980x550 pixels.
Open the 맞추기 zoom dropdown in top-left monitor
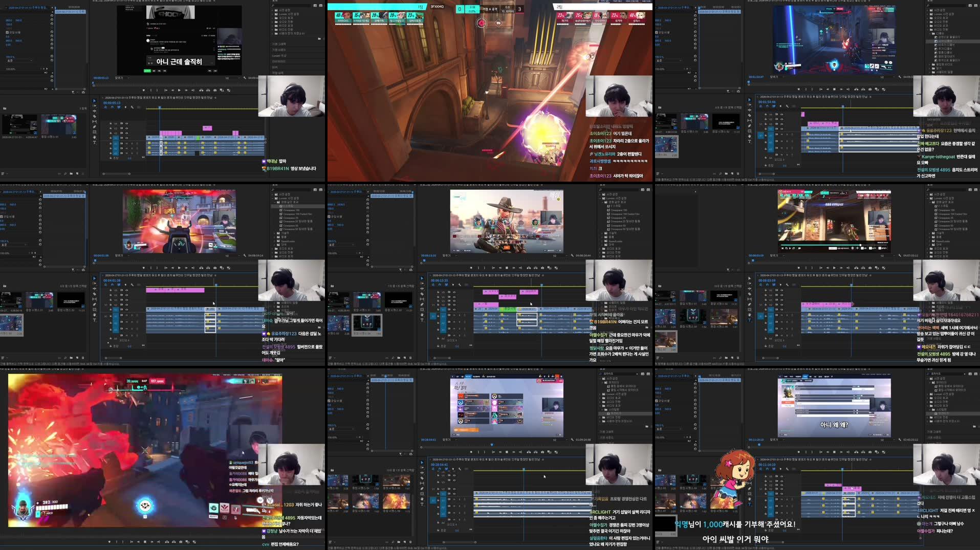[122, 78]
